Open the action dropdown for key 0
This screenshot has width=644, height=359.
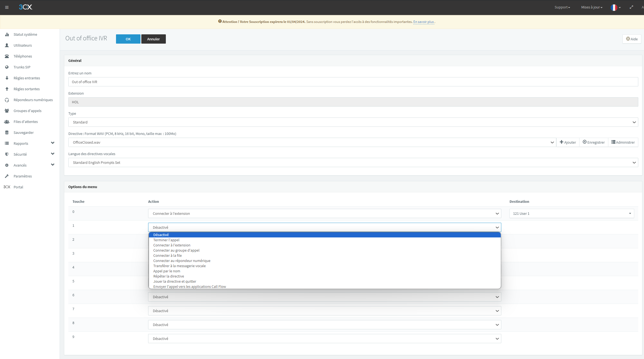coord(324,213)
